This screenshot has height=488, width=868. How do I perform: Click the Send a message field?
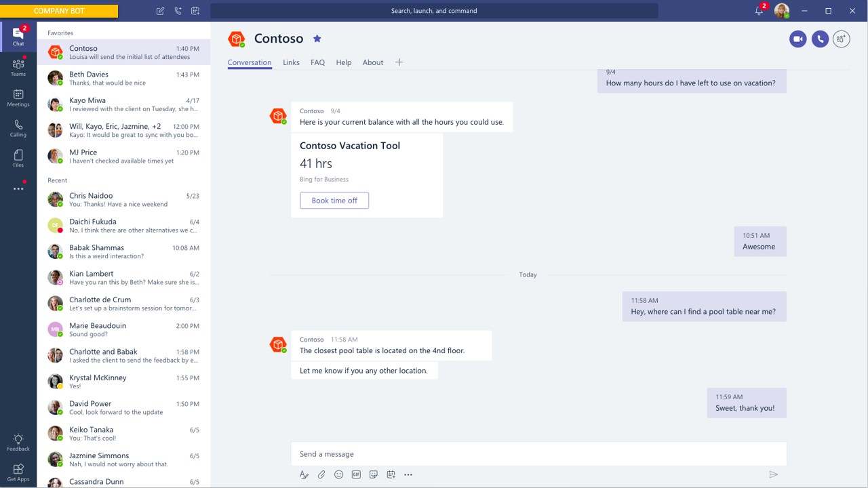click(539, 454)
